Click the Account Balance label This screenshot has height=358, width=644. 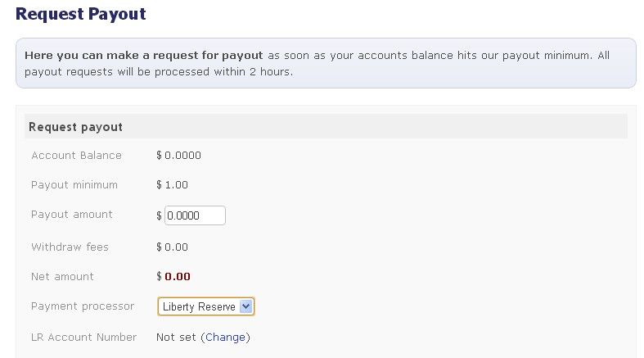[x=76, y=156]
